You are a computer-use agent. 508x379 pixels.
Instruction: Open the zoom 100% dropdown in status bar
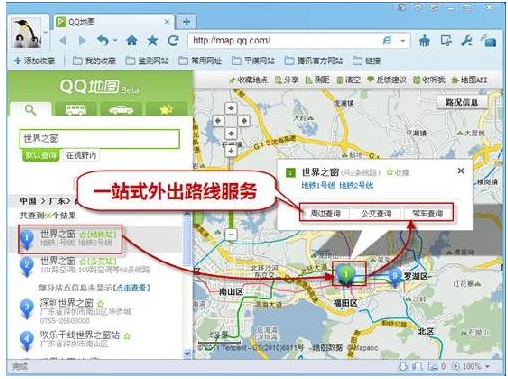point(487,366)
